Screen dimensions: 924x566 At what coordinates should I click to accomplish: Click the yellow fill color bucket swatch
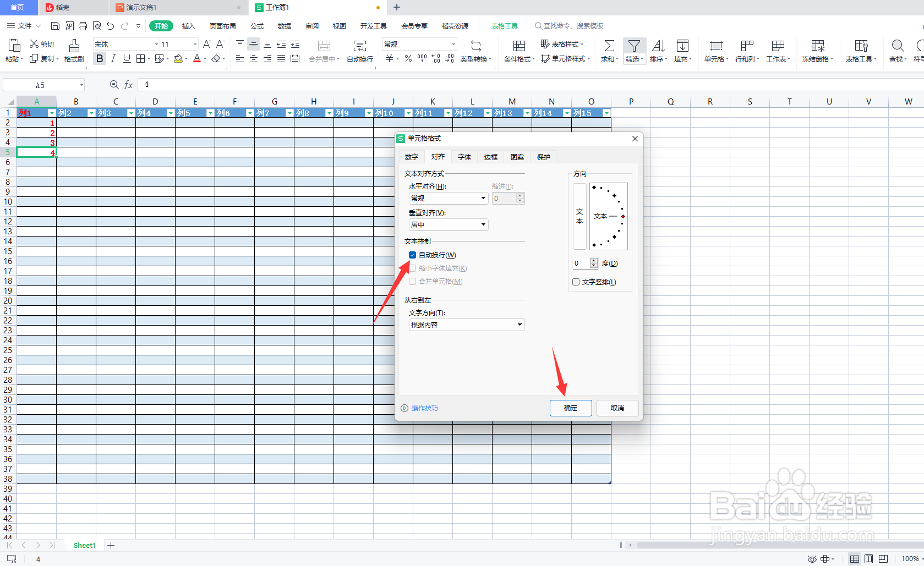(178, 58)
